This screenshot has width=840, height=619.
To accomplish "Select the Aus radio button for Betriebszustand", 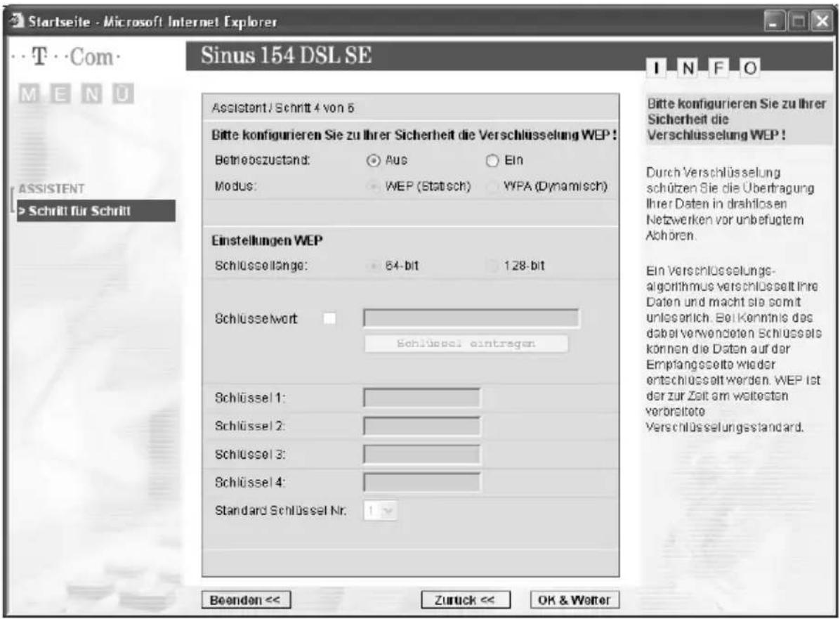I will [x=374, y=161].
